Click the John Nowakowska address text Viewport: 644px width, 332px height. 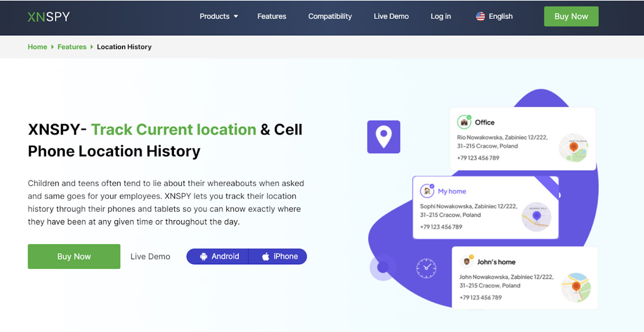coord(506,281)
